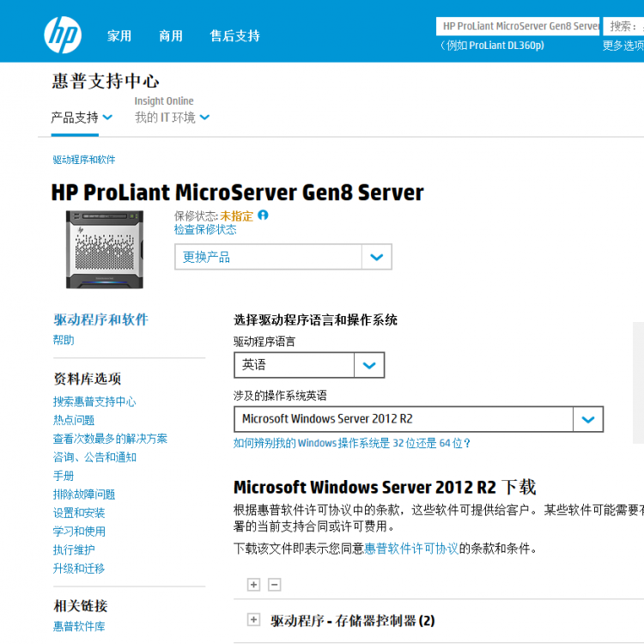Click the 升级和迁移 link
This screenshot has height=644, width=644.
[79, 568]
